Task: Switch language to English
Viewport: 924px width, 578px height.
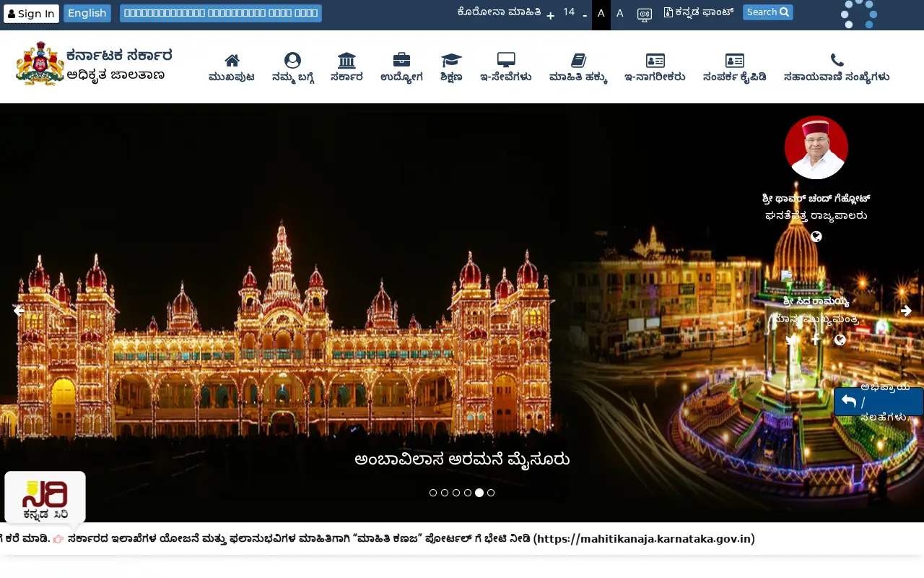Action: point(87,14)
